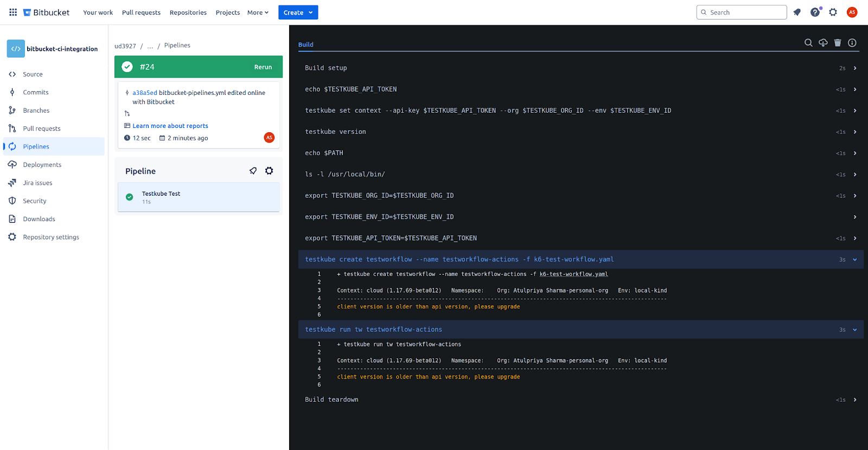Select the Testkube Test pipeline step
The width and height of the screenshot is (868, 450).
[199, 197]
